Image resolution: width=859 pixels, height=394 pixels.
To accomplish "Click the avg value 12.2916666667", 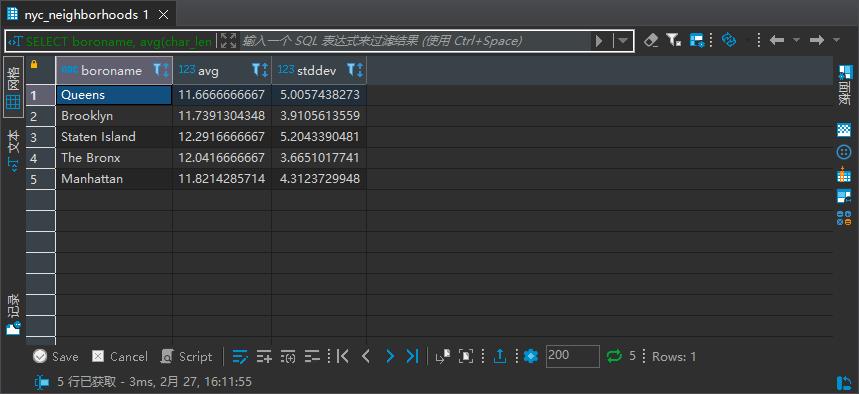I will click(222, 137).
